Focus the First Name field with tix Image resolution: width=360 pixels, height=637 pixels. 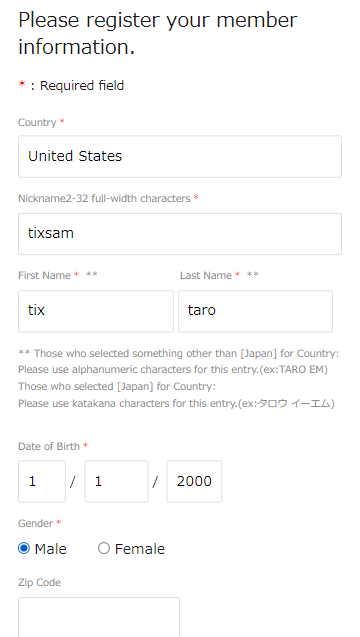tap(96, 311)
